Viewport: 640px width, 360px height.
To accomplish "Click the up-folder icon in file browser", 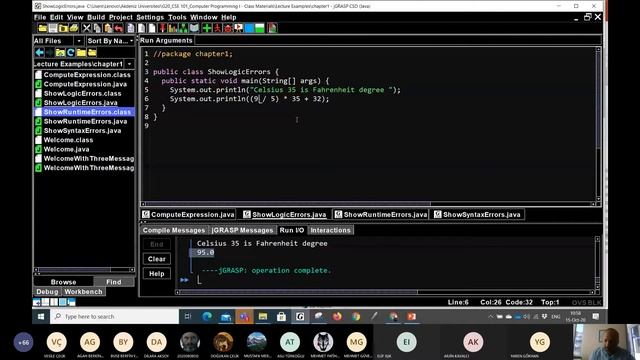I will point(60,53).
